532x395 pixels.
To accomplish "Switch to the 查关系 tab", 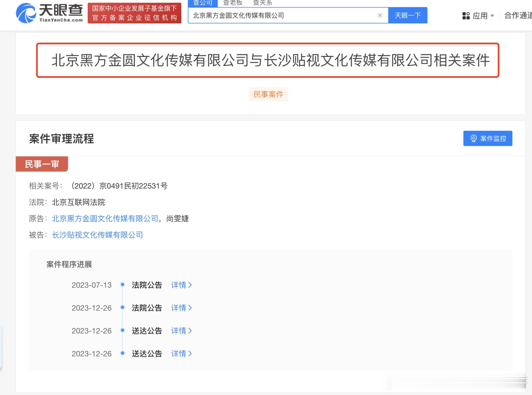I will 262,3.
